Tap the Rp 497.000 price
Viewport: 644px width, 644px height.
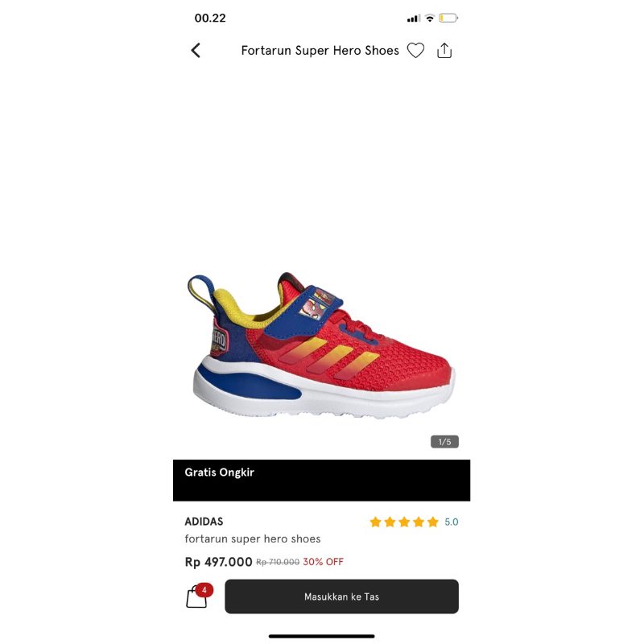pyautogui.click(x=218, y=561)
